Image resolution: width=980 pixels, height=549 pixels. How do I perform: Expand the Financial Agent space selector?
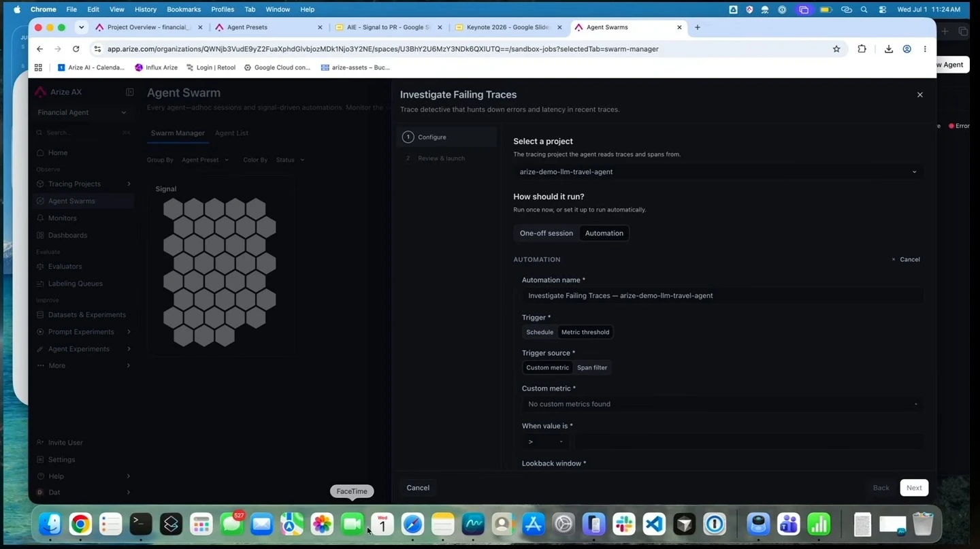click(x=82, y=112)
